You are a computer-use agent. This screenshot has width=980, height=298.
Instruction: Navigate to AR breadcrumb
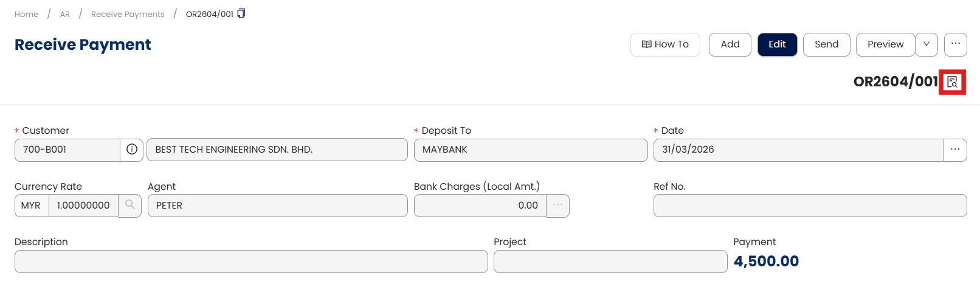[65, 14]
